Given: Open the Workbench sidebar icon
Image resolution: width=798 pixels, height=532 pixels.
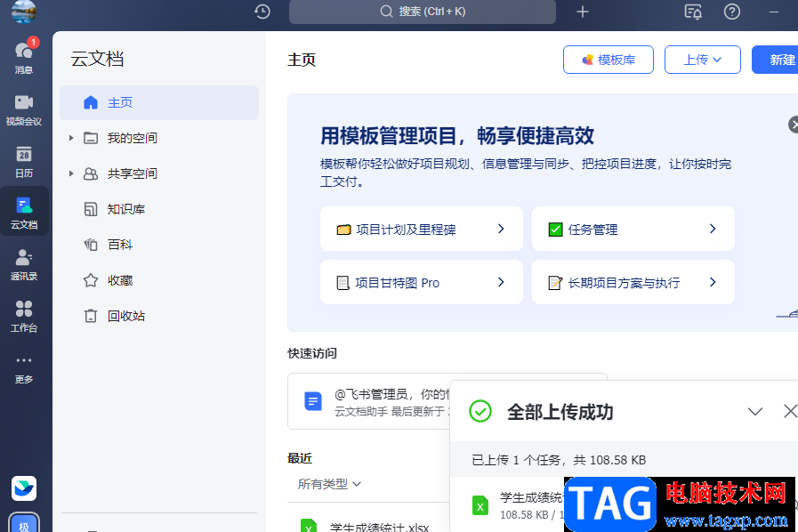Looking at the screenshot, I should click(24, 316).
